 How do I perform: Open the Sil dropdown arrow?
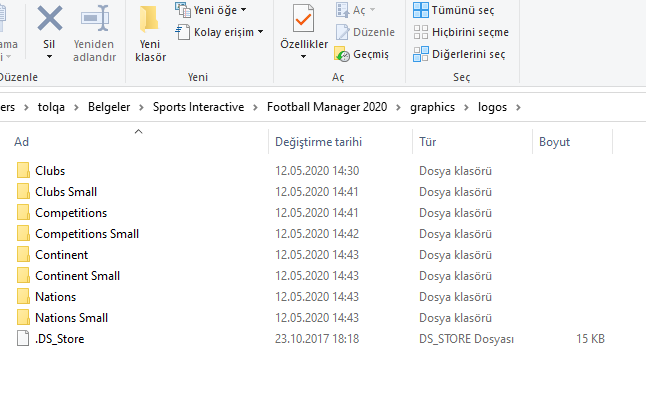[x=49, y=56]
